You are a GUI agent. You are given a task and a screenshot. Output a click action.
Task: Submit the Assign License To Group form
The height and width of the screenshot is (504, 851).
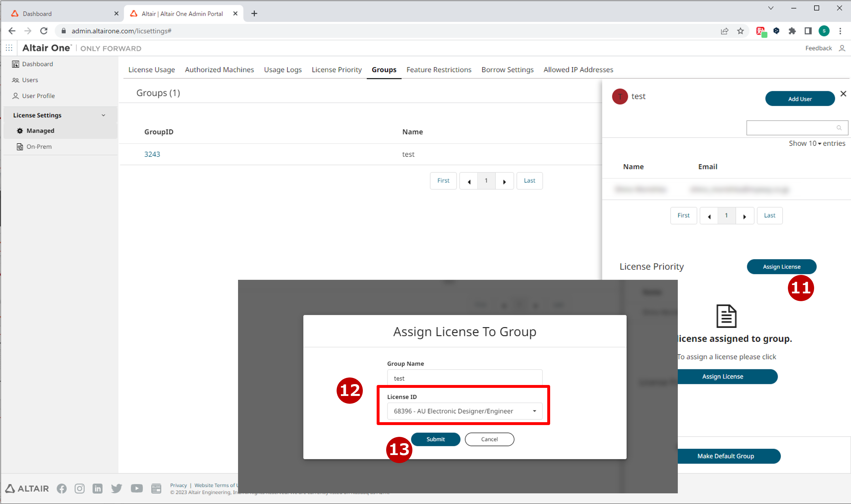[x=435, y=439]
